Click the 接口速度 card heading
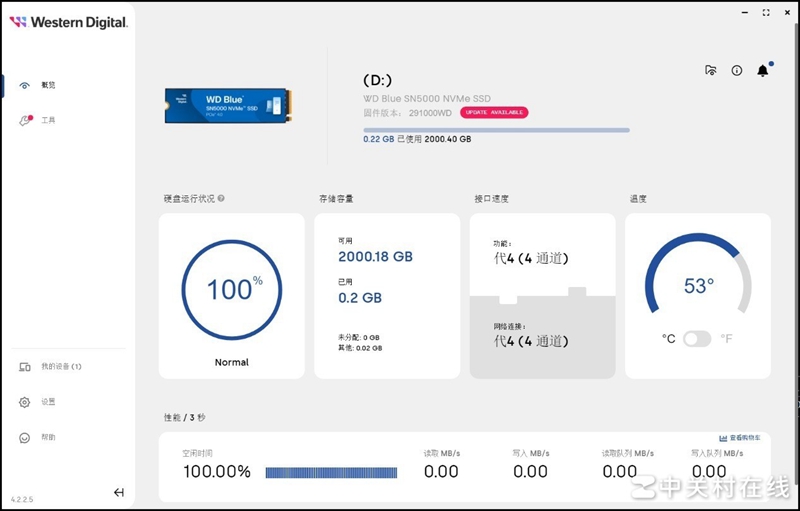Screen dimensions: 800x511 491,199
